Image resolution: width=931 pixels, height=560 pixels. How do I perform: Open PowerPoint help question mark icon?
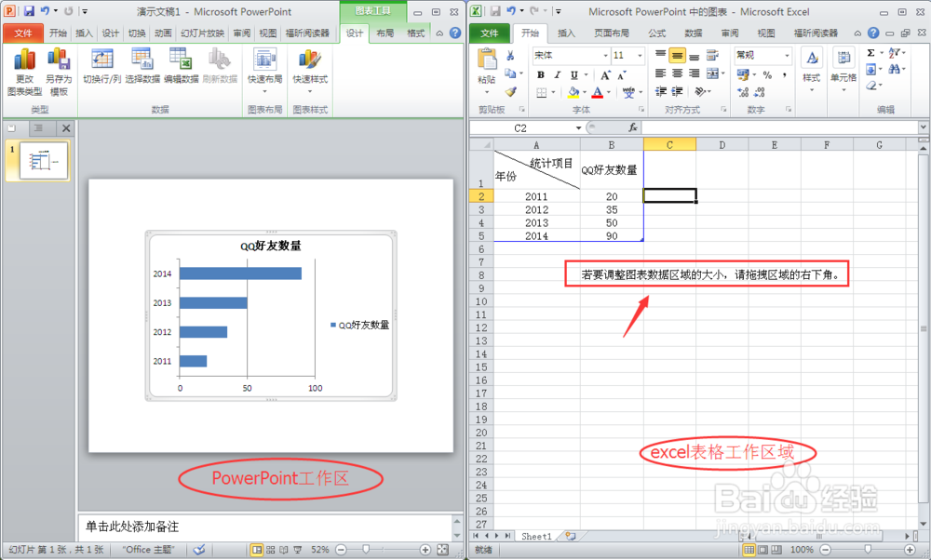click(x=455, y=33)
